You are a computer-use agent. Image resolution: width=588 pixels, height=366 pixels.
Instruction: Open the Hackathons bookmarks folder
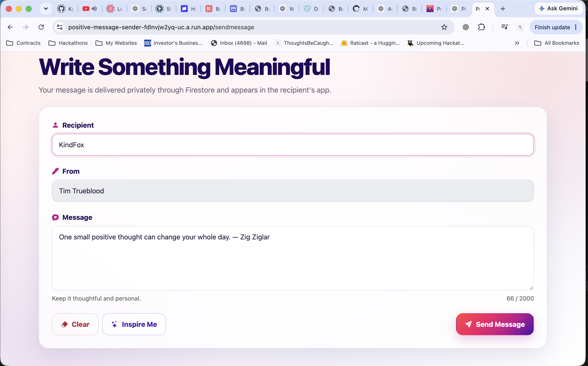point(68,43)
